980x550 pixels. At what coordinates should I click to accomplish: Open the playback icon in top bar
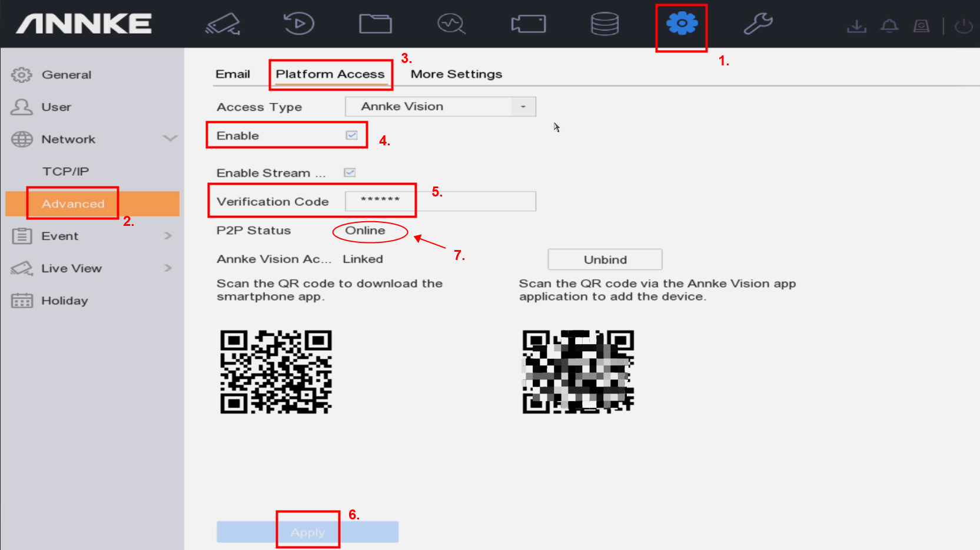299,24
